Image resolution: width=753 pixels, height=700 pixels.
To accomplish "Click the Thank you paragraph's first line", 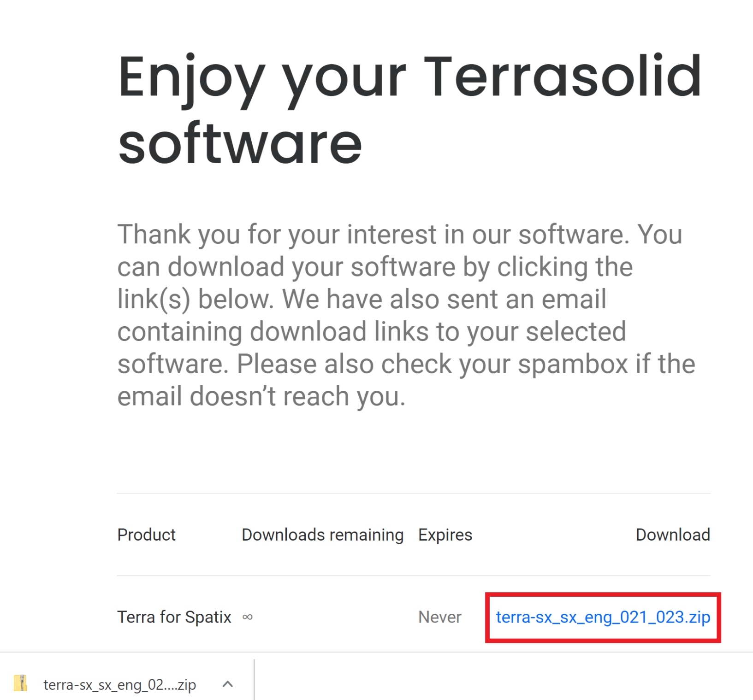I will 399,234.
